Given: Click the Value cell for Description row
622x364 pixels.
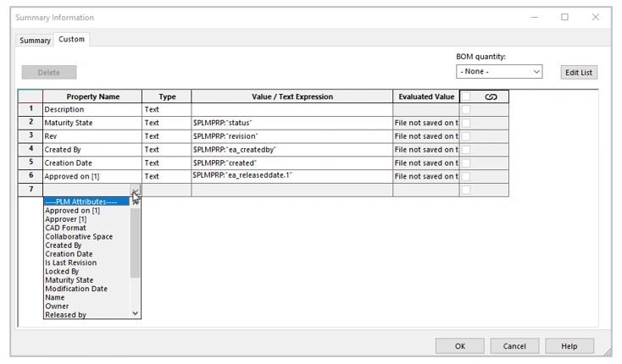Looking at the screenshot, I should (x=292, y=110).
